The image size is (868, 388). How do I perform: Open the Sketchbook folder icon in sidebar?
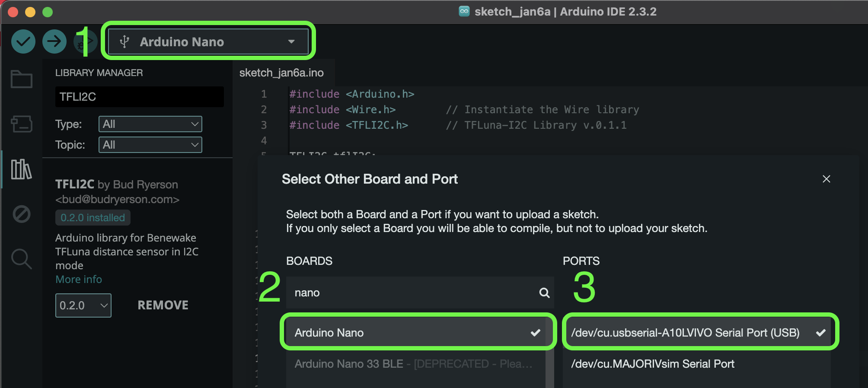pos(22,79)
